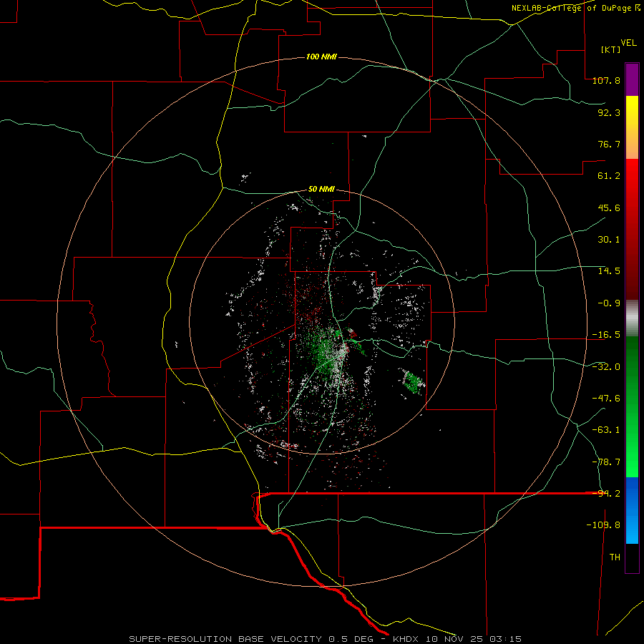Click the 10 NOV 25 date in caption
The image size is (644, 644).
[454, 639]
